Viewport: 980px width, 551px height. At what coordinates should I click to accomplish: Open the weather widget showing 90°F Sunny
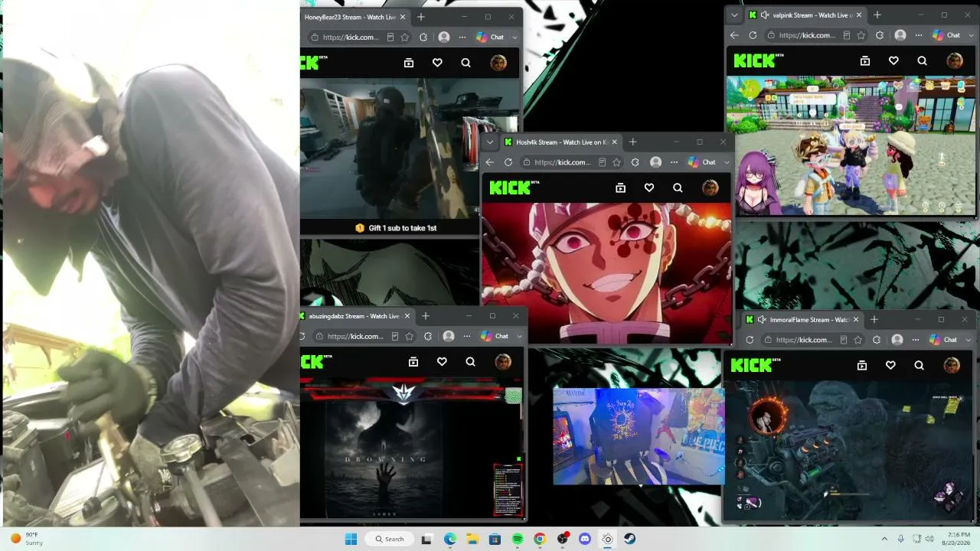25,539
